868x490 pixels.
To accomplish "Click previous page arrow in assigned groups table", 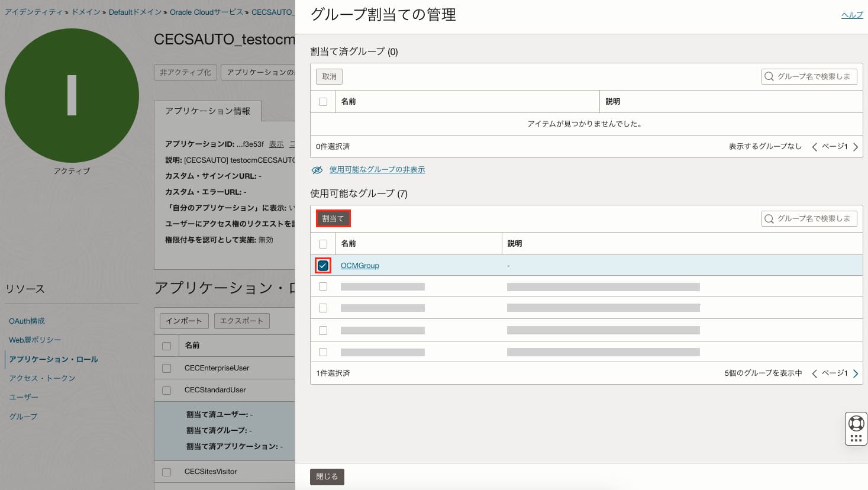I will coord(815,147).
